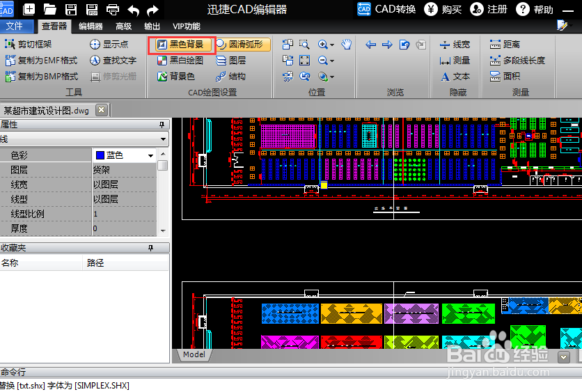582x392 pixels.
Task: Toggle Smooth Arcs (圆滑弧形) option
Action: click(242, 45)
